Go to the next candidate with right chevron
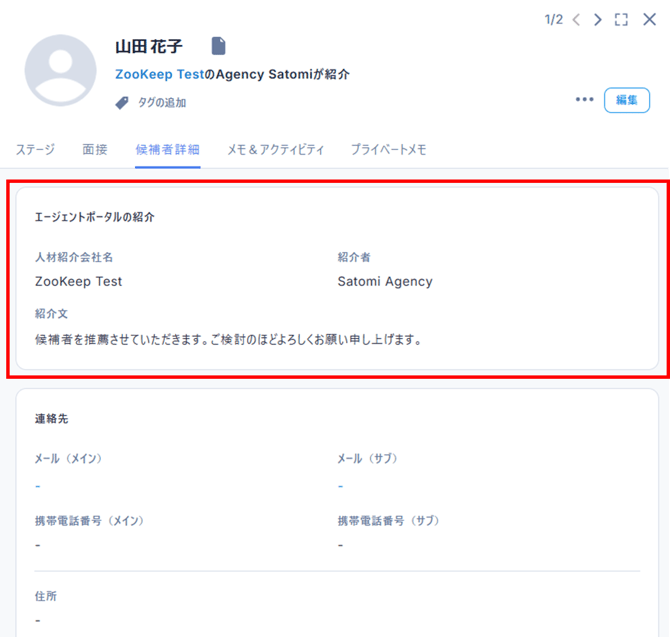Image resolution: width=670 pixels, height=637 pixels. tap(598, 19)
